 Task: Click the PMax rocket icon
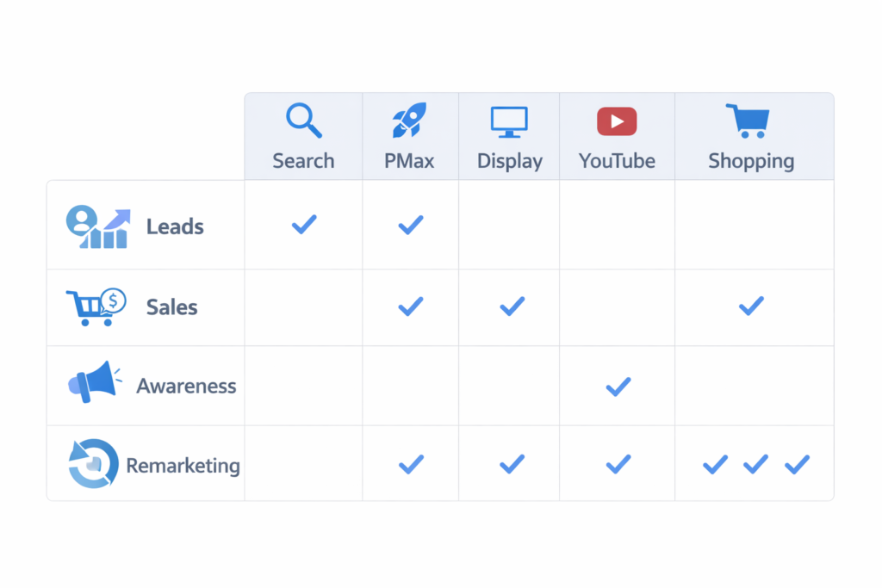pos(410,121)
